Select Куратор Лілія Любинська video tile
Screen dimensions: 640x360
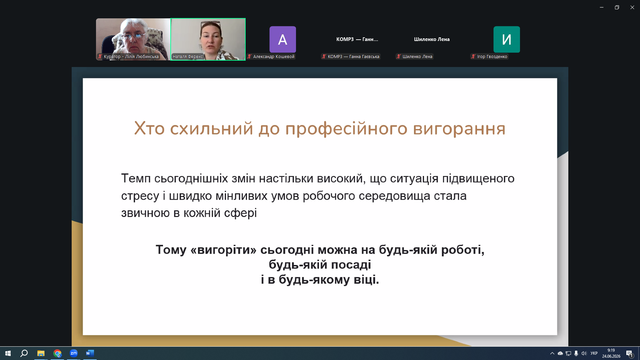pos(133,39)
